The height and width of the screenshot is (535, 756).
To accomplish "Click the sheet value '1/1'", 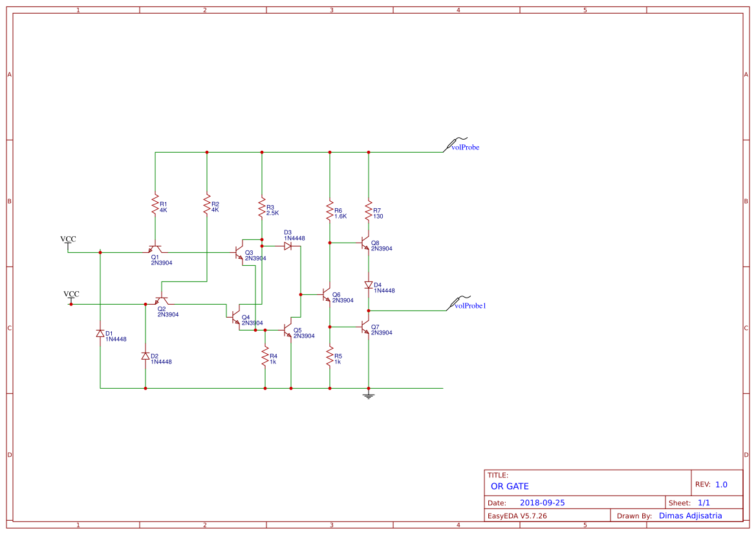I will pos(704,503).
